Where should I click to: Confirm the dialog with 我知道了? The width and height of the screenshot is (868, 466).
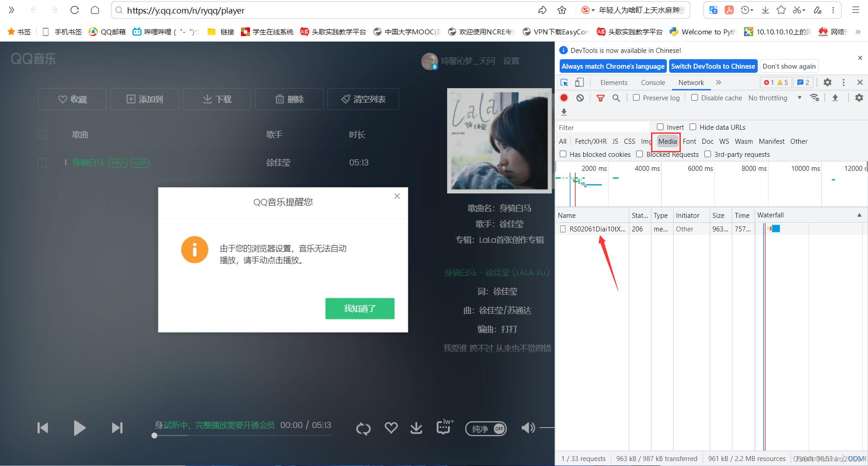360,308
